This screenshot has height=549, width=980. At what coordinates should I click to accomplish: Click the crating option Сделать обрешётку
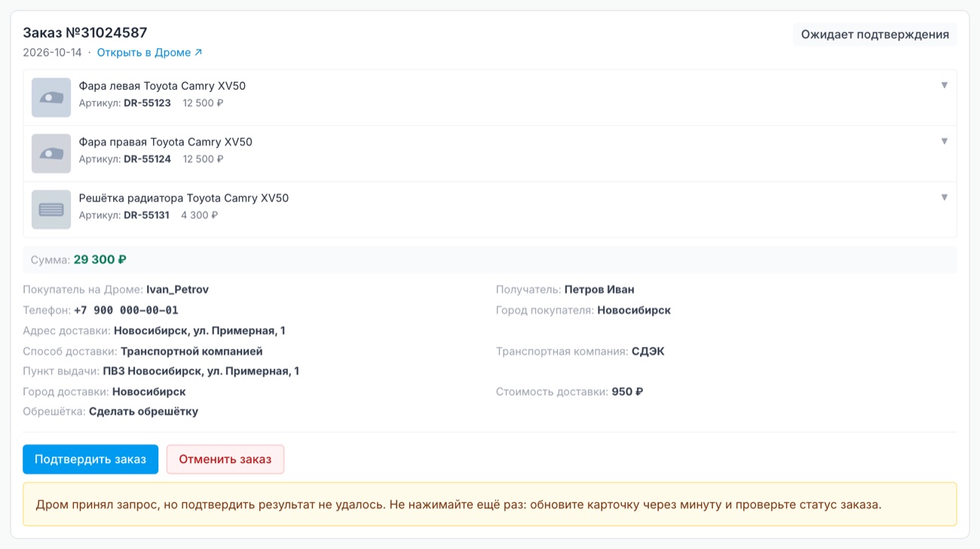click(x=143, y=412)
